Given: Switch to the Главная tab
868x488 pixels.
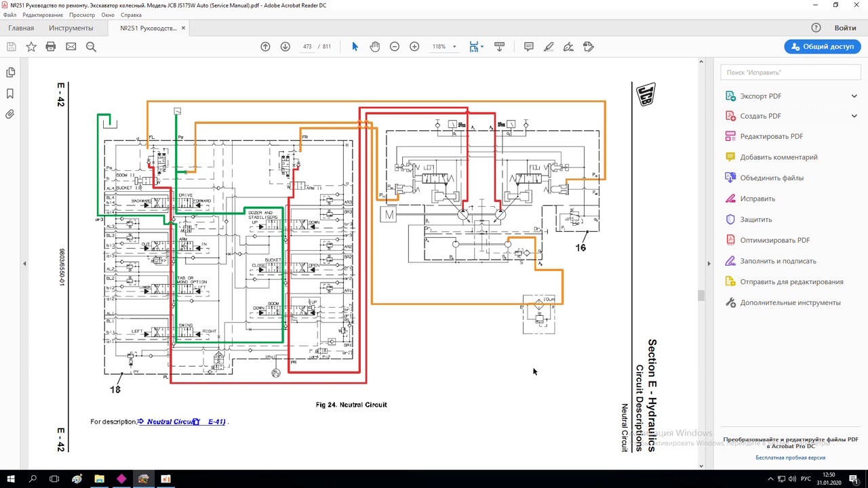Looking at the screenshot, I should point(21,28).
